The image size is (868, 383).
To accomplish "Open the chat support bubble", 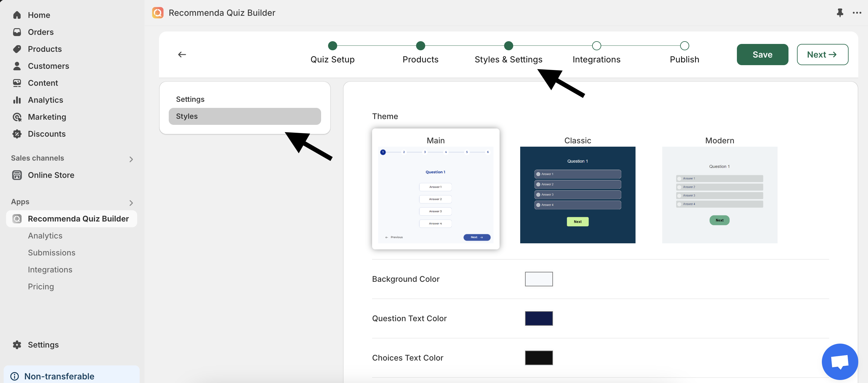I will pos(840,361).
